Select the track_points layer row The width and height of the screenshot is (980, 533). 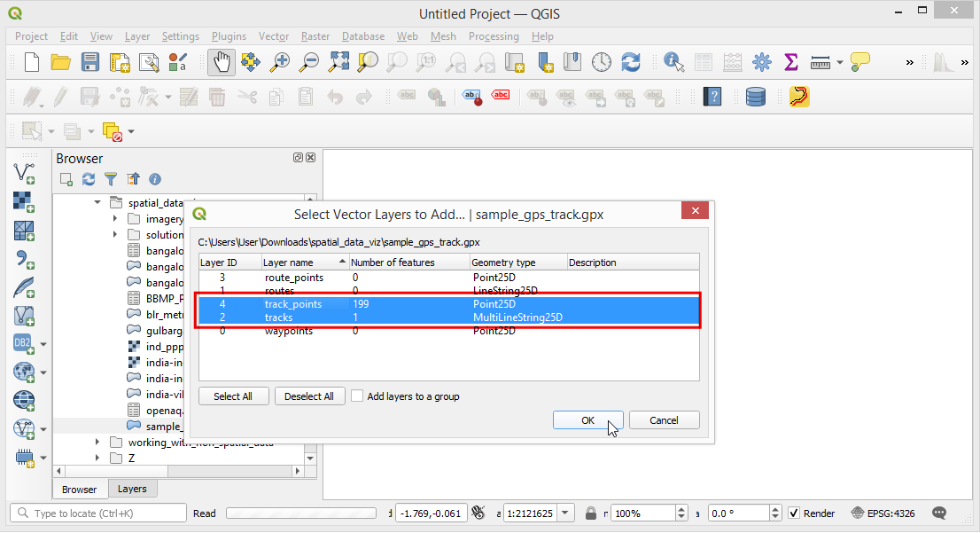click(448, 304)
